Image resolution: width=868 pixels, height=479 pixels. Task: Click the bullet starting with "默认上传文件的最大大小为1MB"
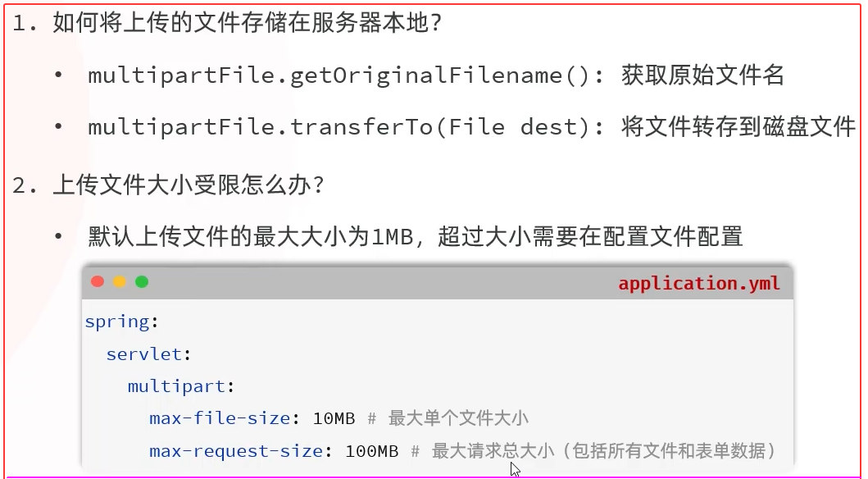tap(415, 238)
